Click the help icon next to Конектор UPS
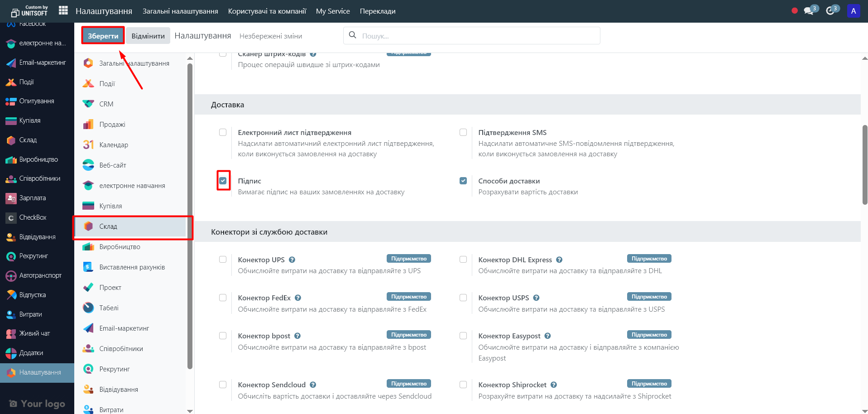Screen dimensions: 868x414 (292, 260)
